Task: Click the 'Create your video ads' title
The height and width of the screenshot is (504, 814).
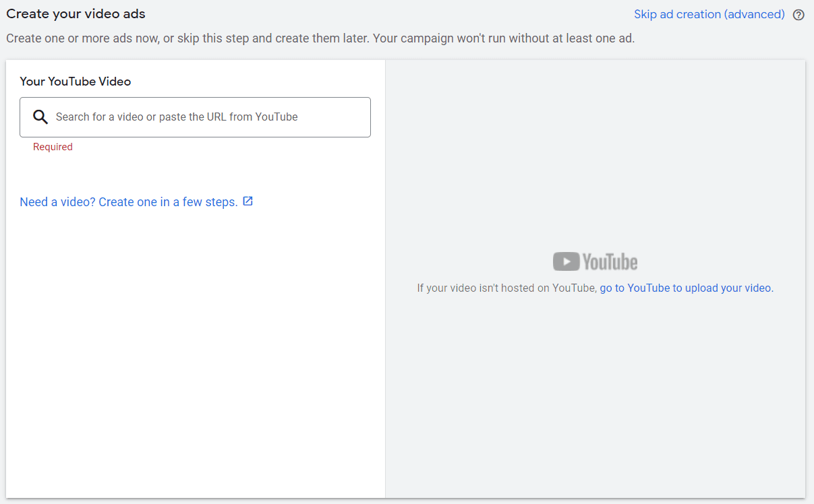Action: coord(76,13)
